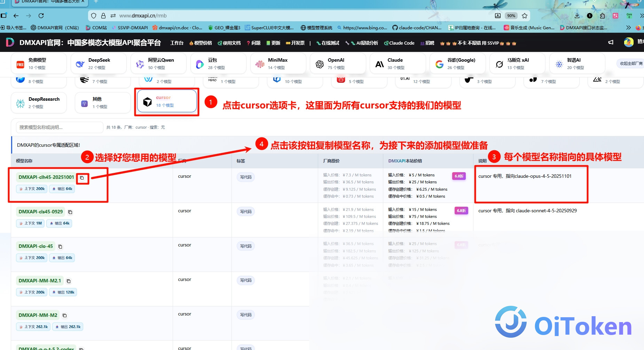The image size is (644, 350).
Task: Click model name DMXAPI-cls45-0929
Action: click(x=41, y=212)
